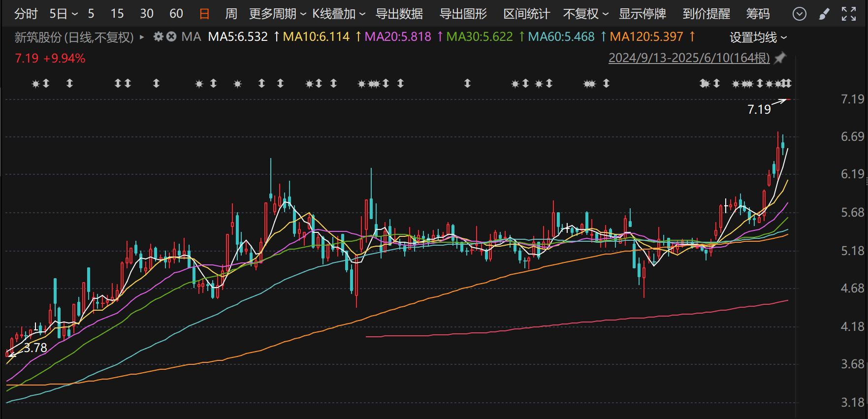Open the 设置均线 dropdown
Viewport: 868px width, 419px height.
click(758, 37)
